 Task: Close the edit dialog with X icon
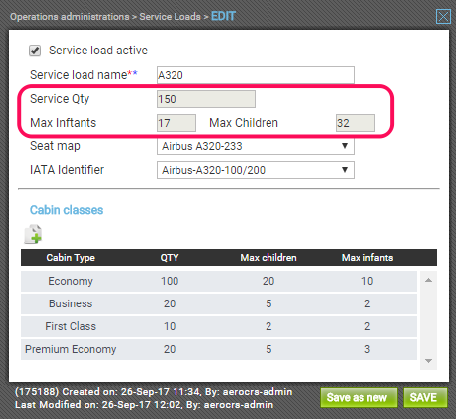443,16
